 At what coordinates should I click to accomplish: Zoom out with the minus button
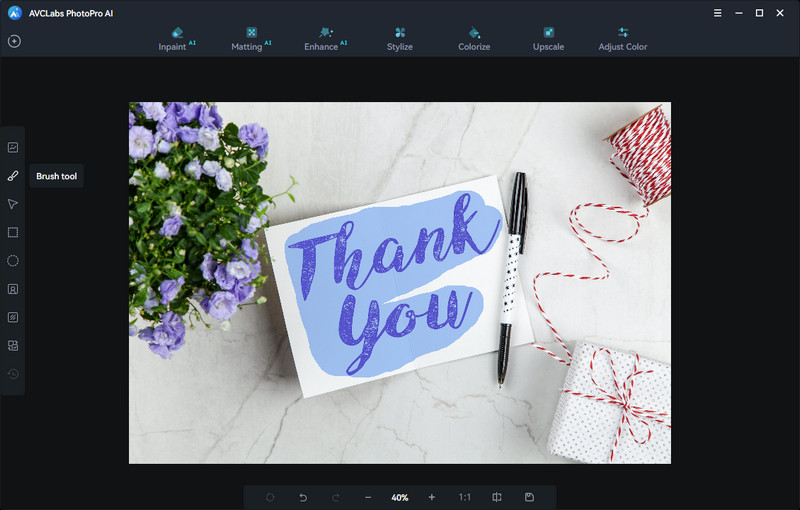(368, 497)
